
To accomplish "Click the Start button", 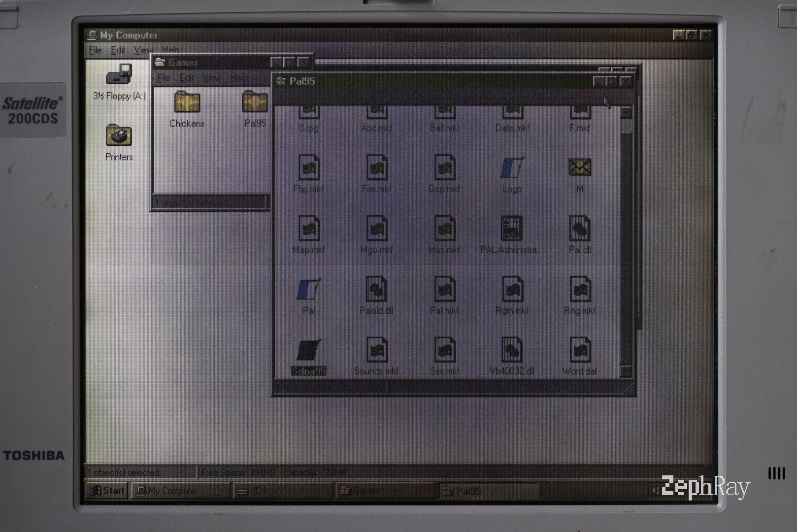I will coord(107,491).
